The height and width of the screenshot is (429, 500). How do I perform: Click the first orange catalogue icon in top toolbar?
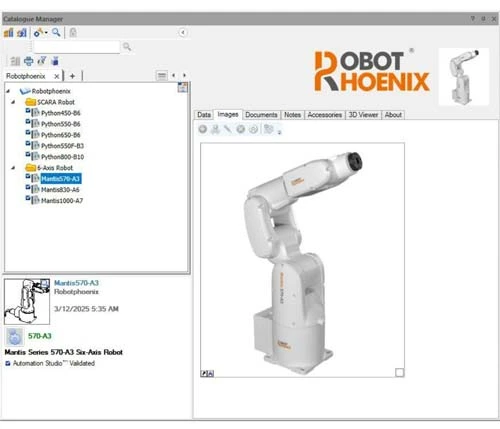[x=9, y=33]
